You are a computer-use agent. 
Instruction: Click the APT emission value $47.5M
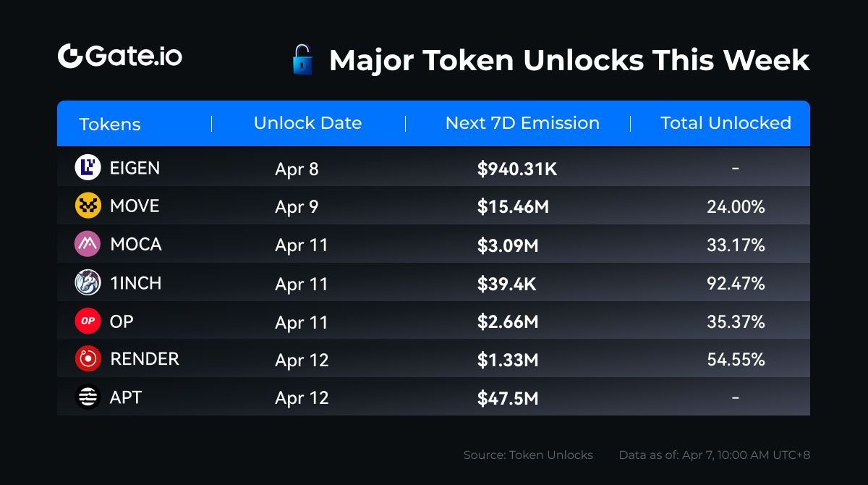click(x=508, y=398)
